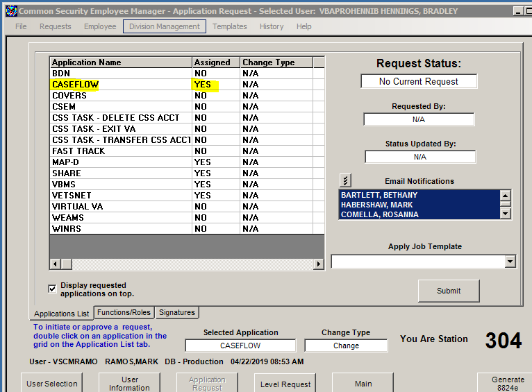Click the Level Request button
The width and height of the screenshot is (532, 392).
[285, 383]
